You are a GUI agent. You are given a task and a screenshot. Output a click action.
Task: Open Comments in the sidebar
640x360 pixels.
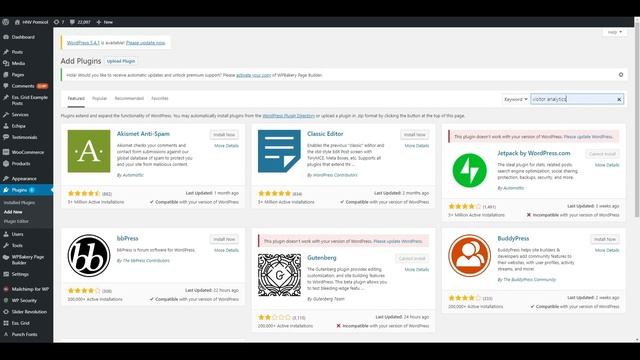(23, 86)
